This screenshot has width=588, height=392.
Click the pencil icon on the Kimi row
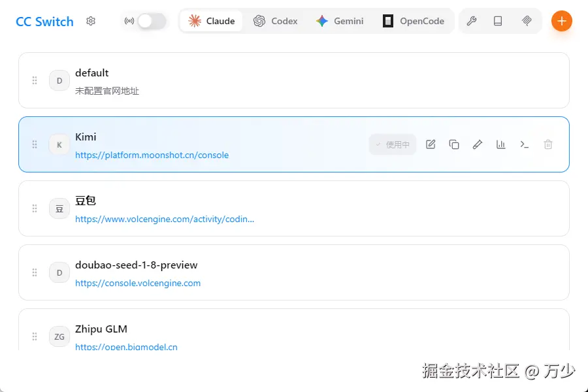[478, 144]
